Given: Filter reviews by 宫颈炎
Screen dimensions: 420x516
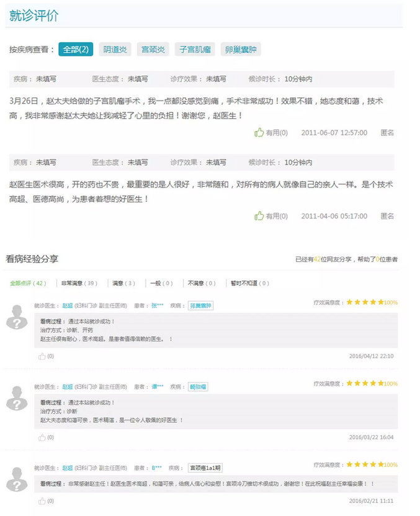Looking at the screenshot, I should pyautogui.click(x=153, y=49).
